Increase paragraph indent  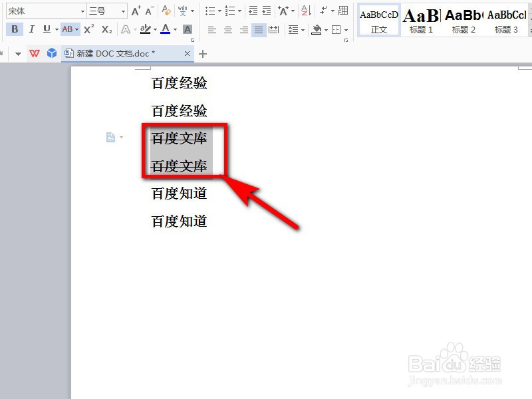pos(267,11)
